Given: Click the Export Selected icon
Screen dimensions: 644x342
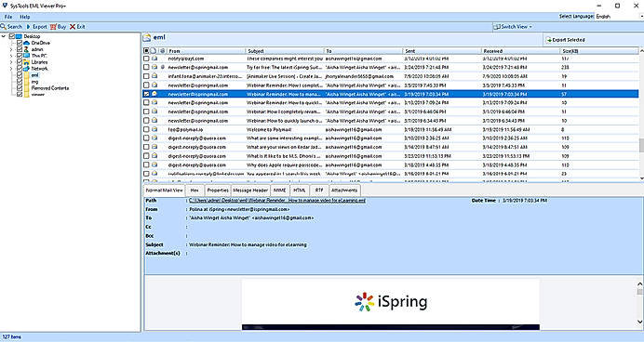Looking at the screenshot, I should click(x=548, y=40).
